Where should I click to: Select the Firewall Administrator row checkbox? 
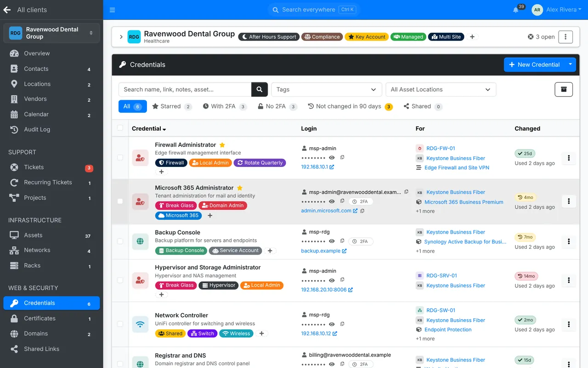coord(120,157)
